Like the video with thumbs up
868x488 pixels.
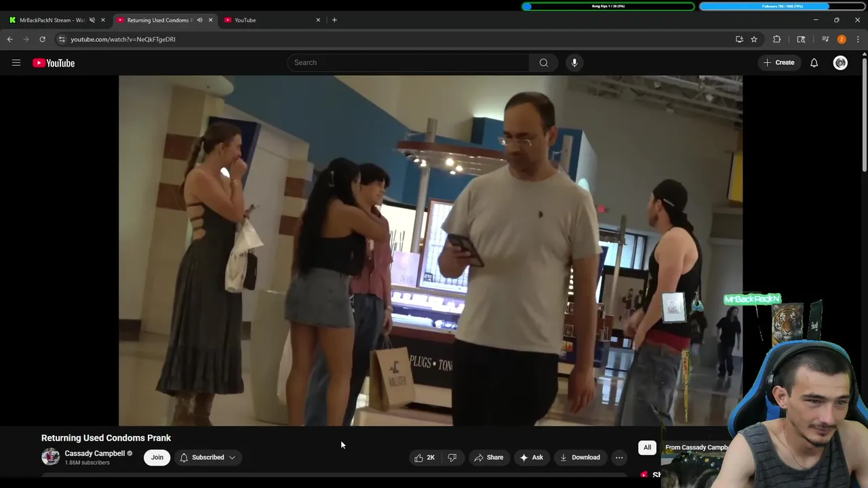pos(425,457)
